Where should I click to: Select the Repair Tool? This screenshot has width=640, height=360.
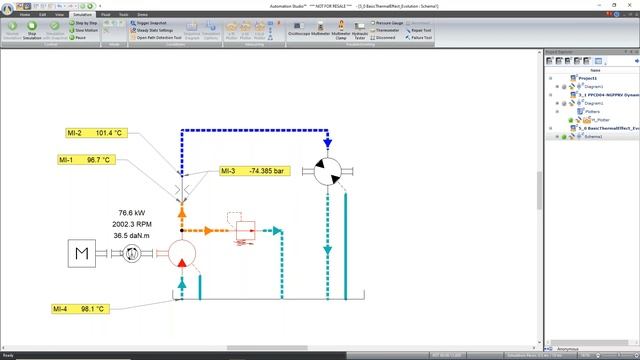click(418, 30)
